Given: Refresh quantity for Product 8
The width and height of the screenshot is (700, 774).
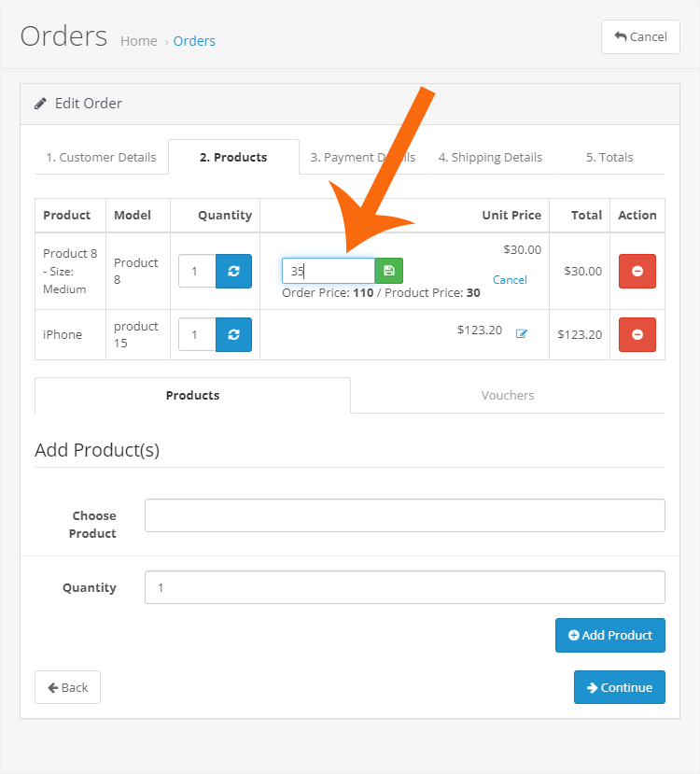Looking at the screenshot, I should [233, 271].
